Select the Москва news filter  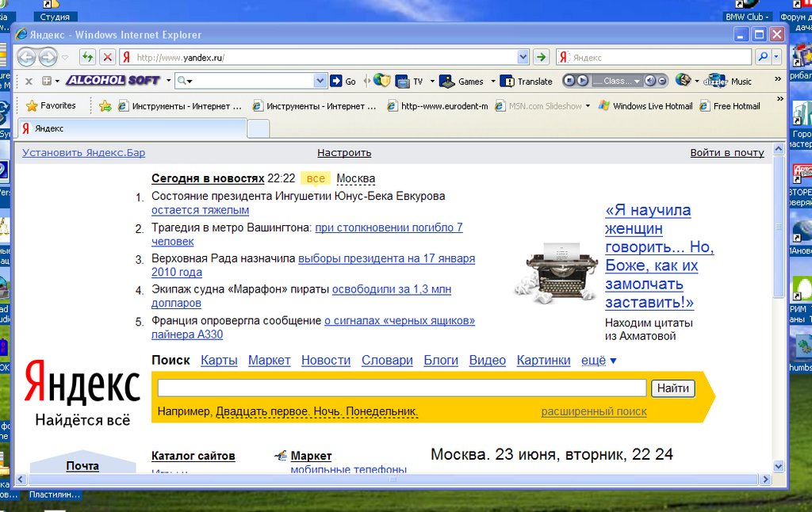pos(356,178)
